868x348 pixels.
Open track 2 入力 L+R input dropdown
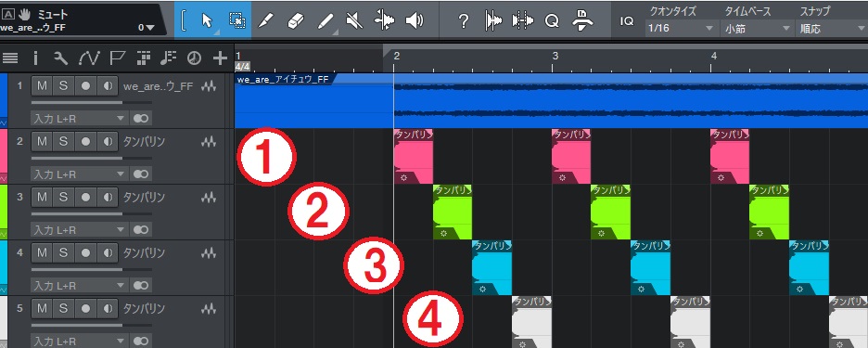pos(79,174)
